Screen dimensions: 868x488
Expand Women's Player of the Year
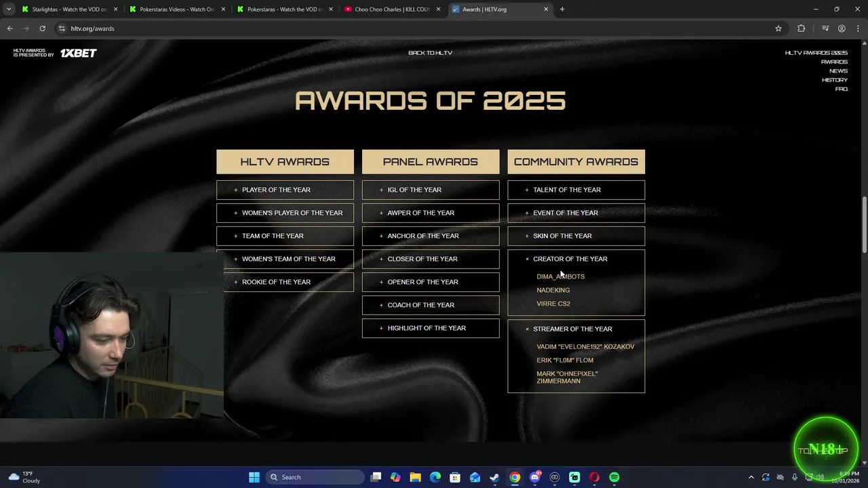click(285, 213)
